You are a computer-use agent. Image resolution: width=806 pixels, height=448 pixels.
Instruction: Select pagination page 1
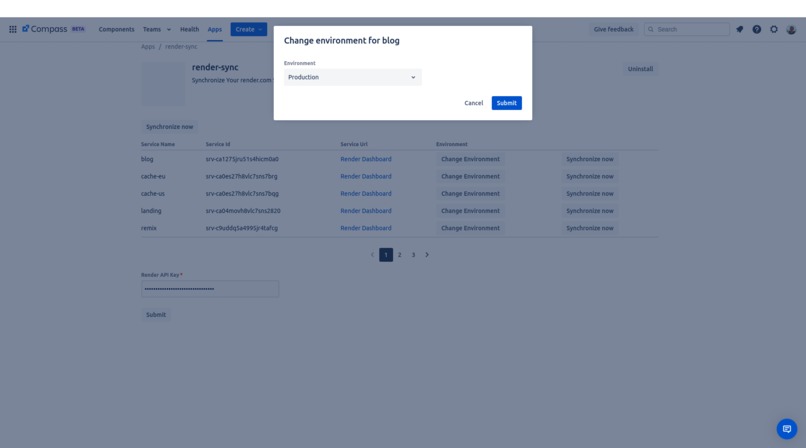386,255
